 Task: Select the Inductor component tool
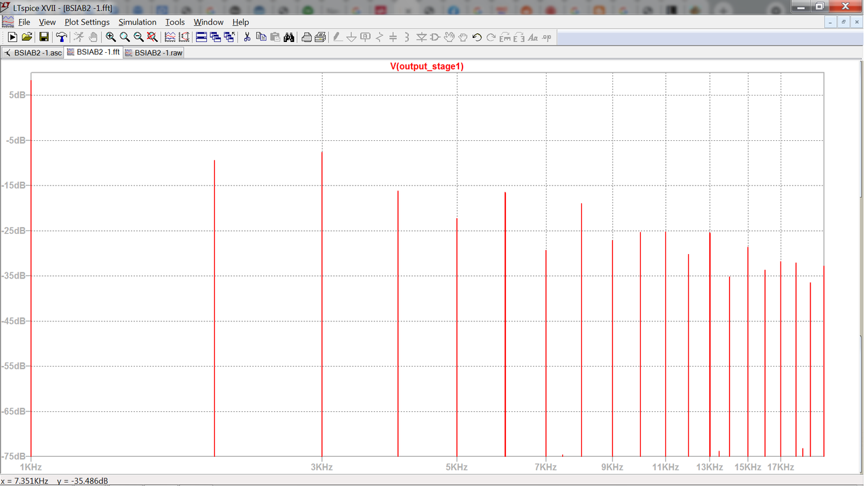(x=407, y=37)
